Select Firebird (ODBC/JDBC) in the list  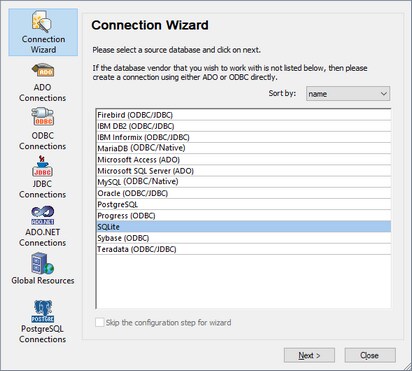243,115
